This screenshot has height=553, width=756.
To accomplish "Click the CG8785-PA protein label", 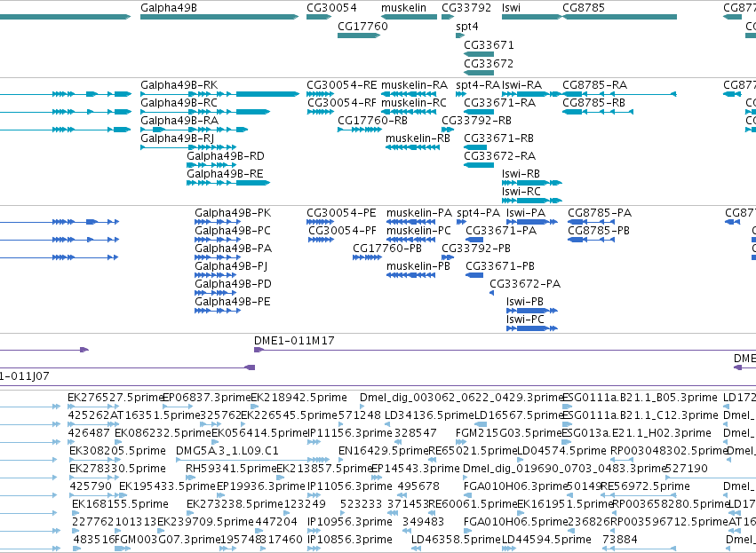I will [600, 213].
